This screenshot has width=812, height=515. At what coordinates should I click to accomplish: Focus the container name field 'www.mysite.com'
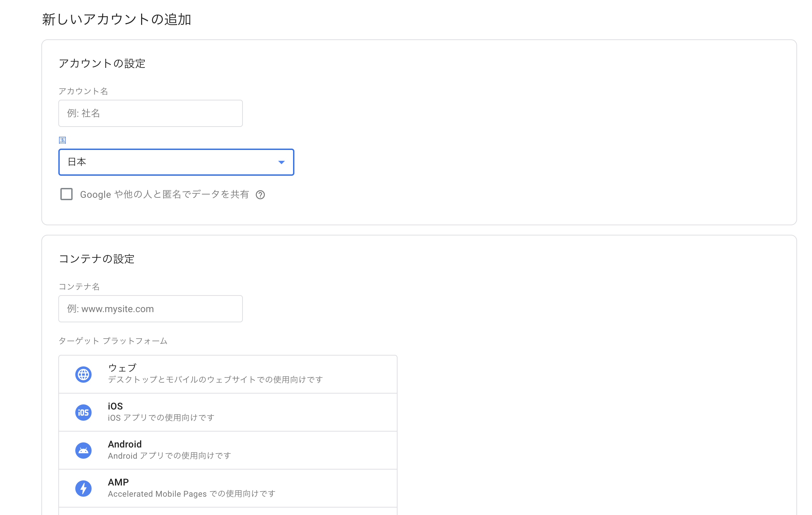click(150, 309)
